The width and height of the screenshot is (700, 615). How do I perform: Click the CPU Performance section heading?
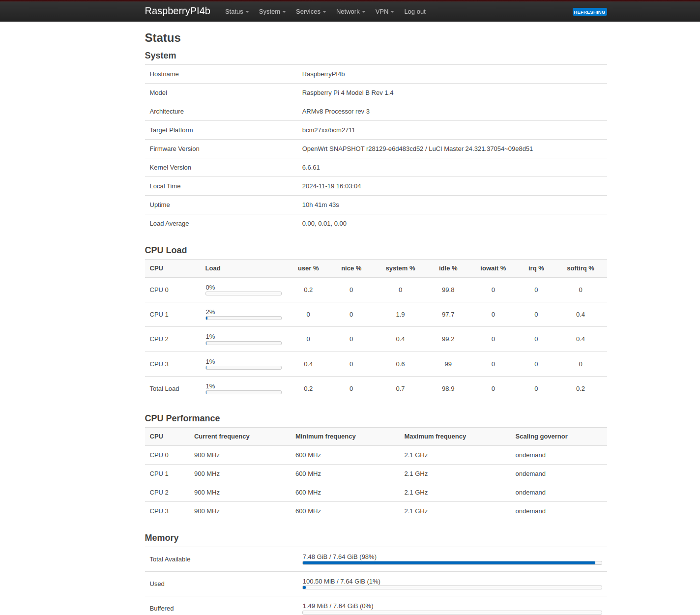click(x=182, y=418)
